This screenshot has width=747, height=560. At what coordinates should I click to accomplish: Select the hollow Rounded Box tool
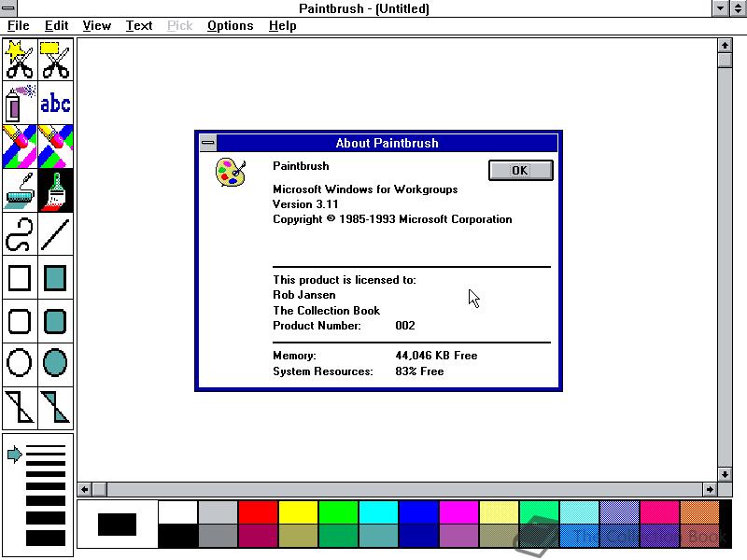point(20,321)
